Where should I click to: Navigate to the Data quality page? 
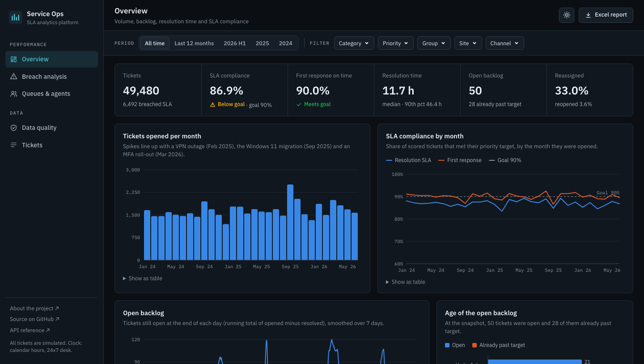coord(51,128)
